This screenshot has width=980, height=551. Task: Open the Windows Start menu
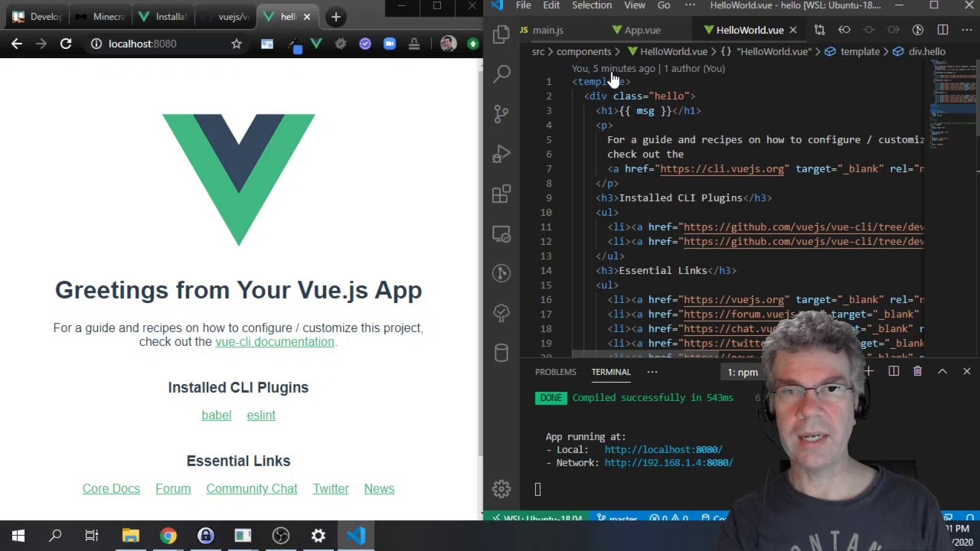pos(18,536)
